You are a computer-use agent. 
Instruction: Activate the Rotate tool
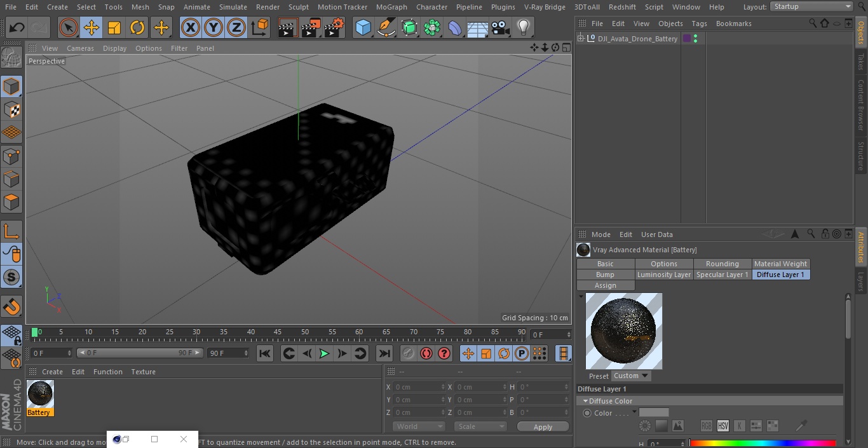coord(137,28)
